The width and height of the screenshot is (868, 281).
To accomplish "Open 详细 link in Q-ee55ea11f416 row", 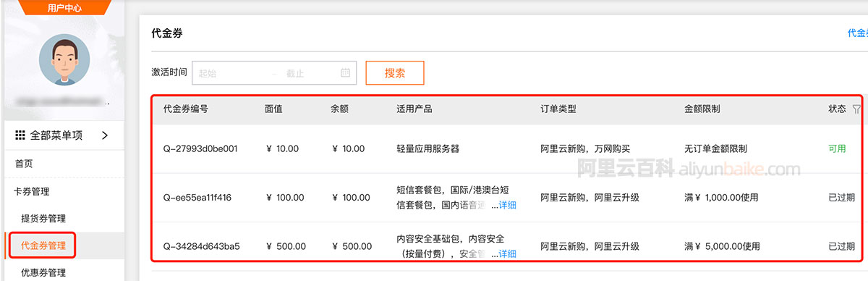I will (507, 206).
